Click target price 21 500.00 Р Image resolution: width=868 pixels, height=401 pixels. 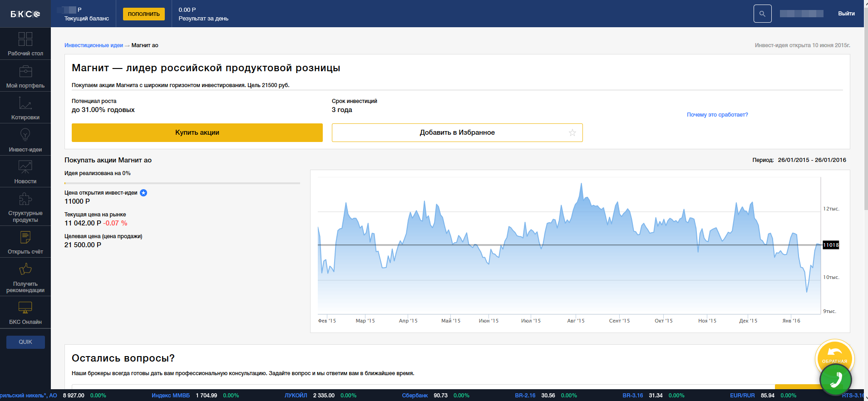(83, 245)
